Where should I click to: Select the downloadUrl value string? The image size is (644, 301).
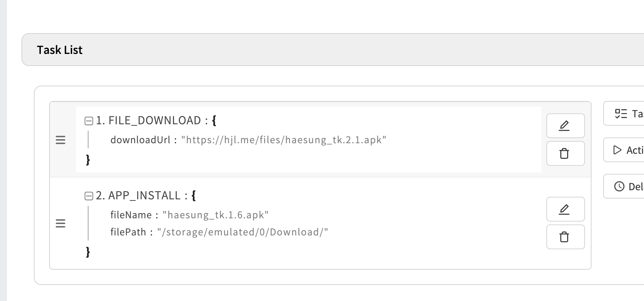[283, 140]
